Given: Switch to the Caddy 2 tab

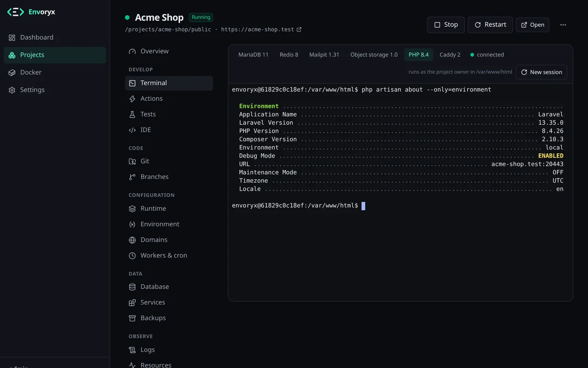Looking at the screenshot, I should click(450, 55).
